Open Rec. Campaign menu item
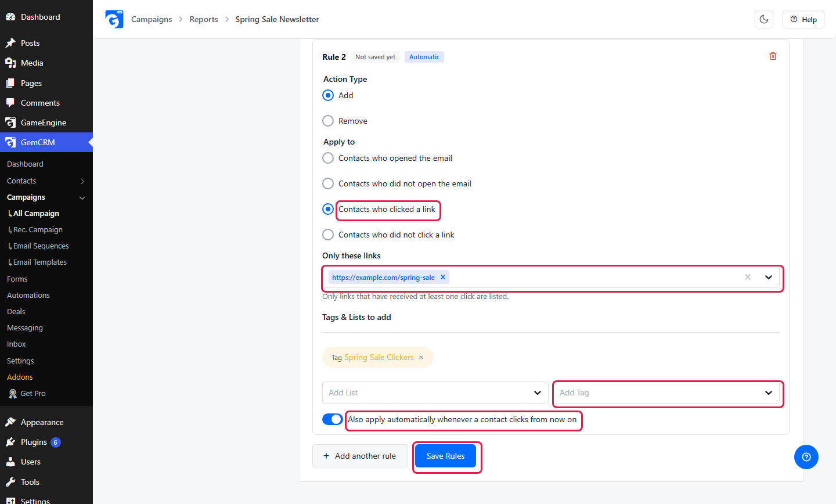 point(38,230)
